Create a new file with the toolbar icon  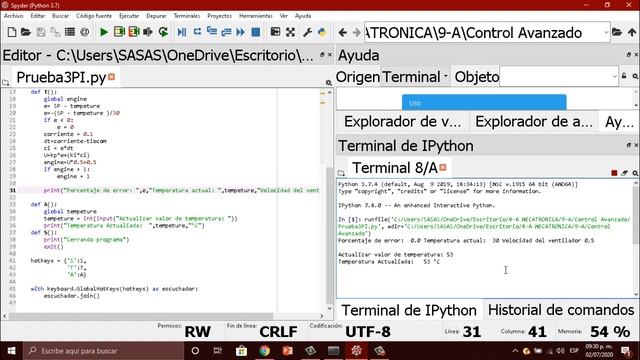12,32
